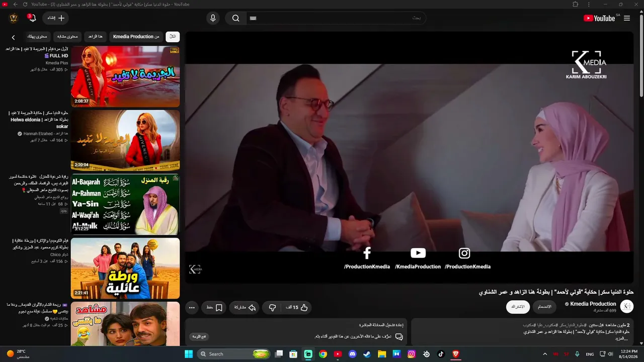Reload the page with refresh icon
The height and width of the screenshot is (362, 644).
point(25,5)
